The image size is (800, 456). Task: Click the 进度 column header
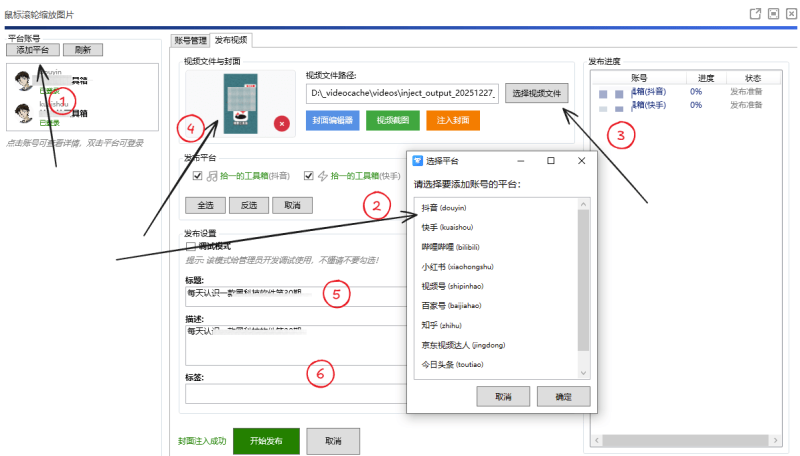click(706, 78)
